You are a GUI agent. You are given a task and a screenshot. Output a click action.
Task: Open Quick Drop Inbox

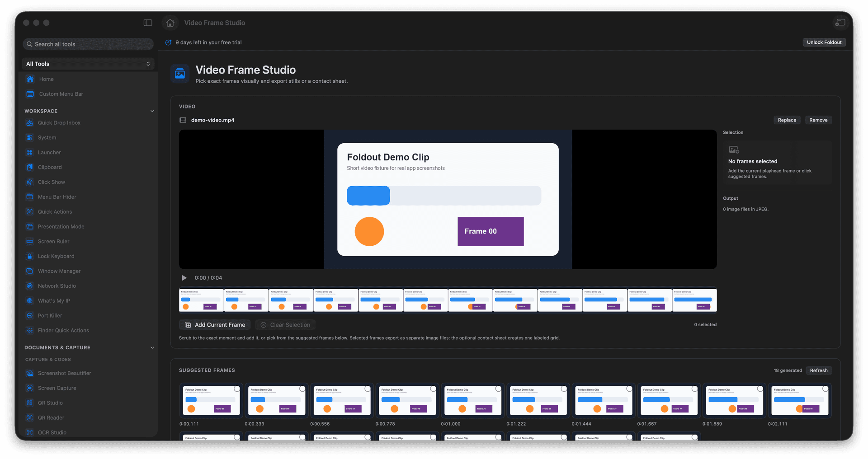[88, 123]
